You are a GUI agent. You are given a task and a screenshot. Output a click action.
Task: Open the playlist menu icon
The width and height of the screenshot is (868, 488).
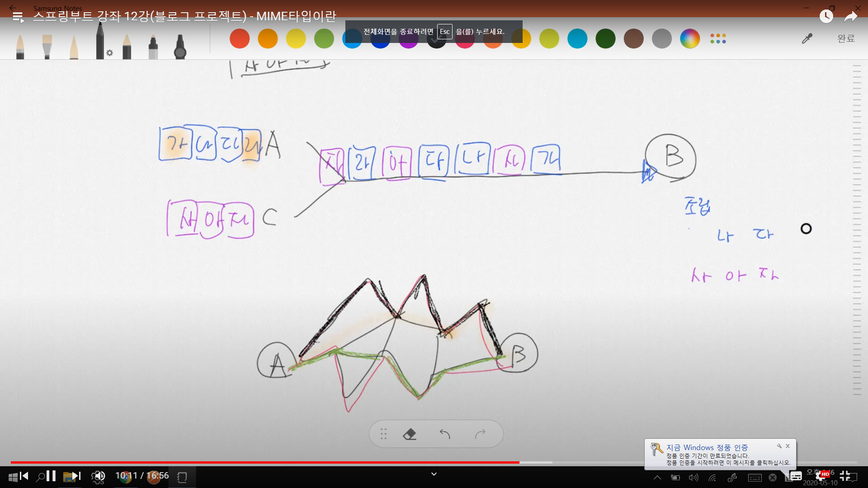(x=18, y=17)
